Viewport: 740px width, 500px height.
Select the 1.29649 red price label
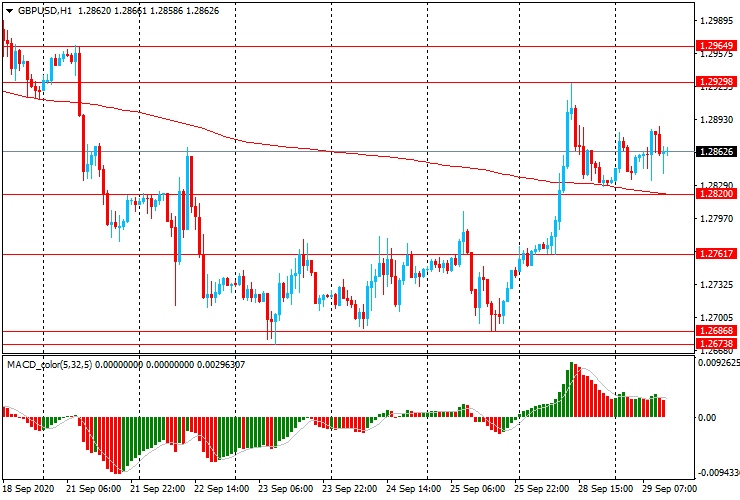tap(717, 46)
